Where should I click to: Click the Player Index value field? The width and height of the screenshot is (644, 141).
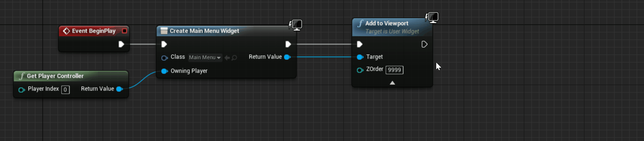[65, 90]
